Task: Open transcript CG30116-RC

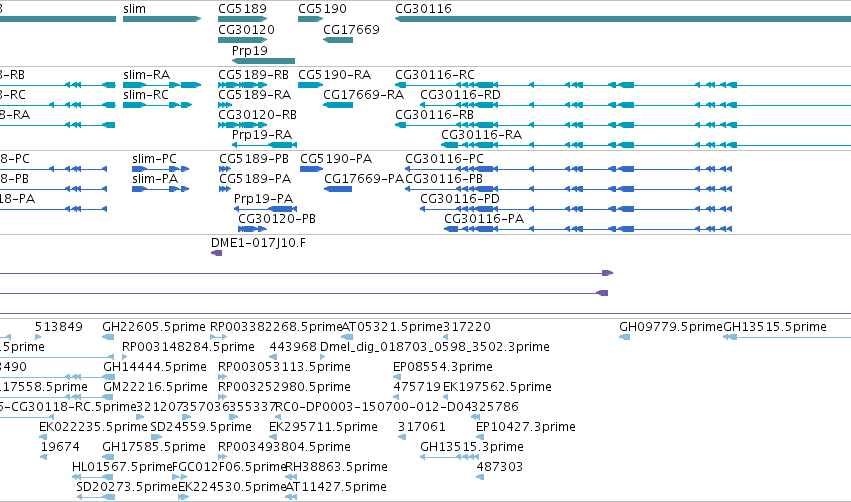Action: [x=434, y=74]
